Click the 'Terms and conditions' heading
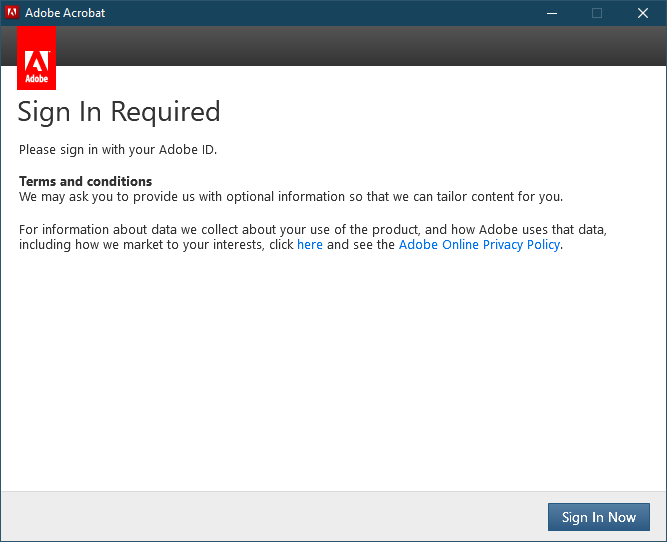The height and width of the screenshot is (542, 667). (86, 181)
